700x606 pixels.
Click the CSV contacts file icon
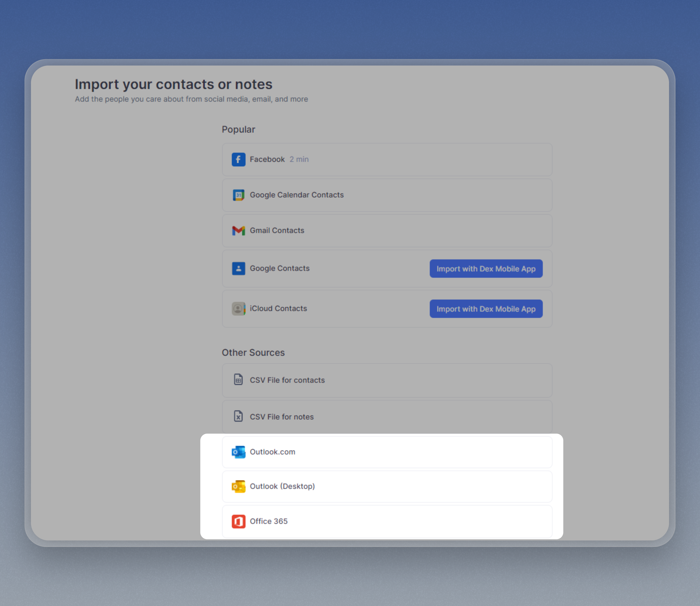(x=238, y=380)
